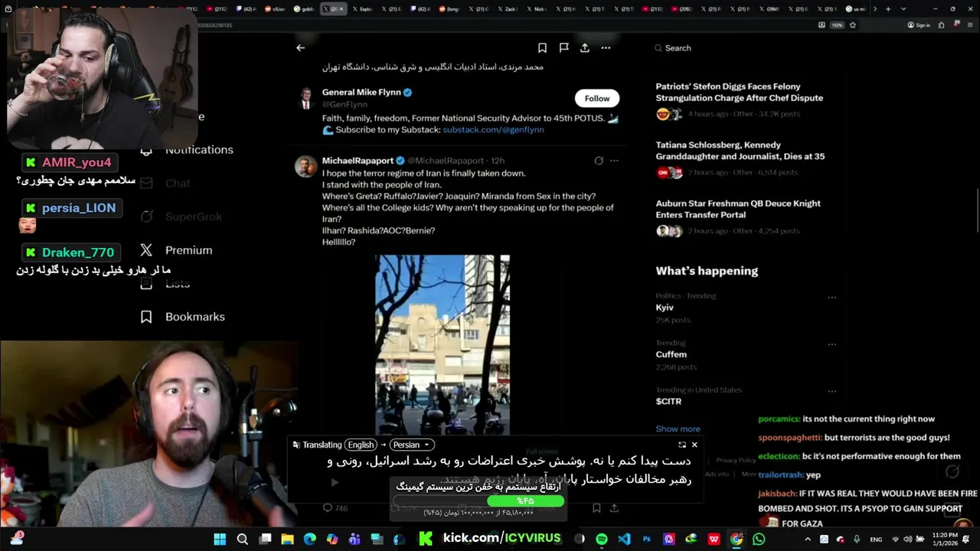Open Spotify from the taskbar
980x551 pixels.
tap(602, 539)
